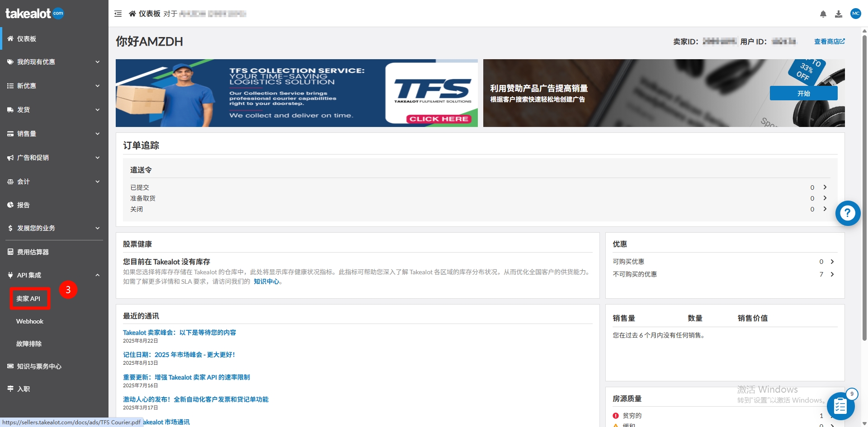Open 激动人心的发布 news link
Screen dimensions: 868x427
click(x=196, y=399)
